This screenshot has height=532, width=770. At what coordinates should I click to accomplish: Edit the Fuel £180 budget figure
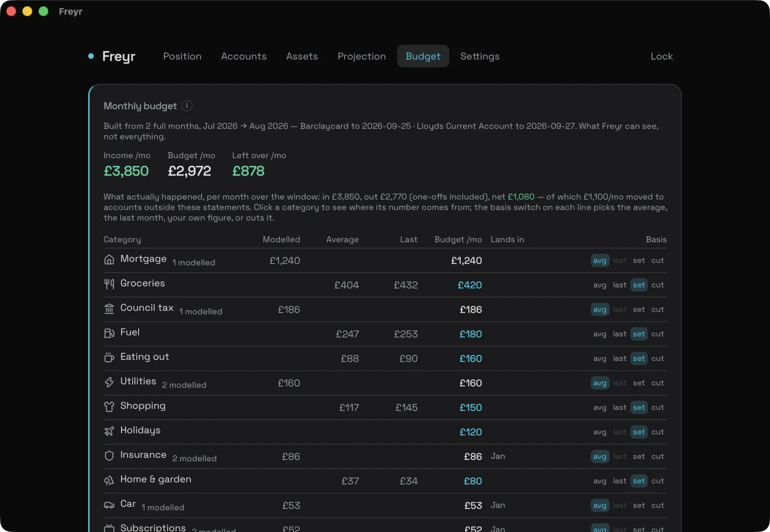point(471,334)
